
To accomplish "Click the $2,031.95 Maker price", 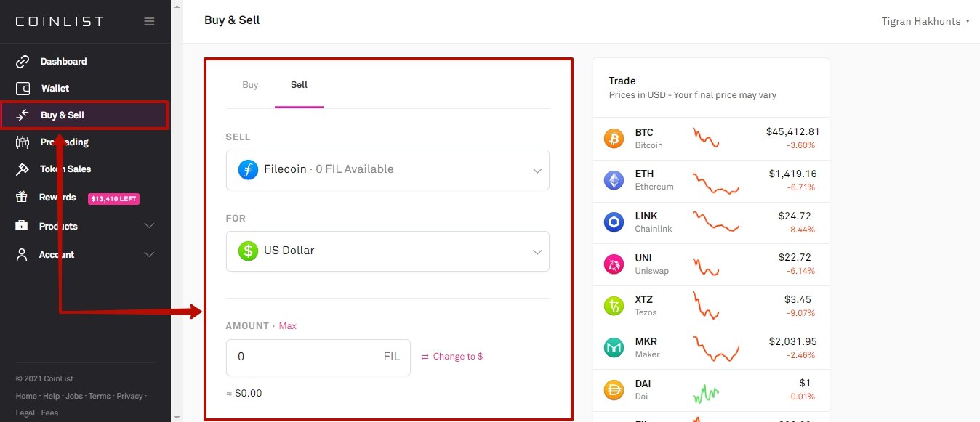I will pos(792,341).
